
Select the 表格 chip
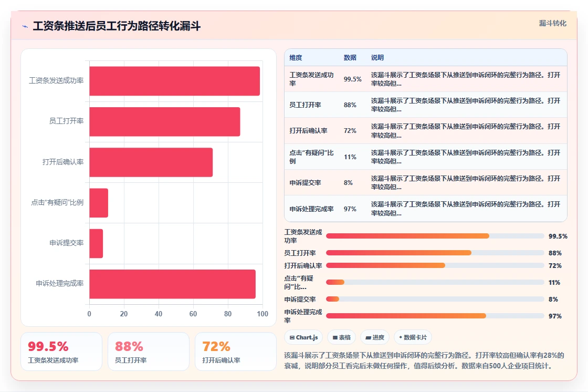click(x=342, y=337)
